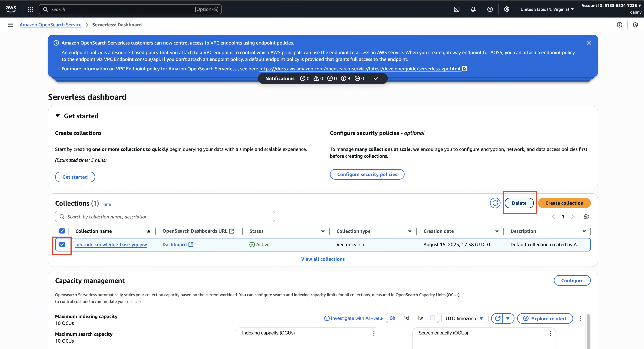Select the 1w time range

419,318
